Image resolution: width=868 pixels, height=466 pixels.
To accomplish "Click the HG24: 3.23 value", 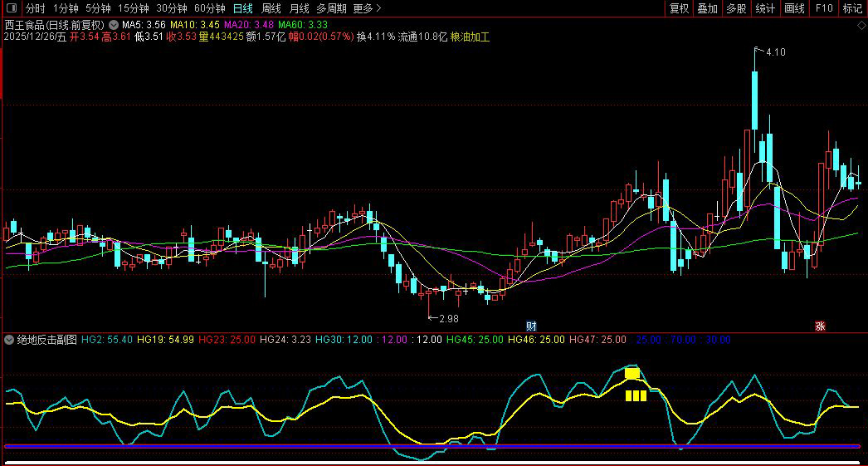I will tap(285, 340).
